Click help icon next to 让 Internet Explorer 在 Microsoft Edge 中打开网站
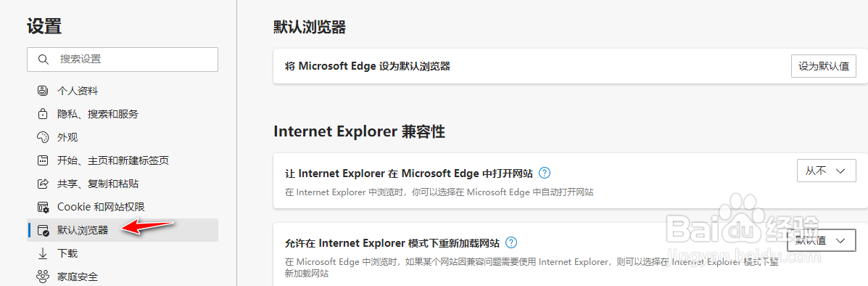Image resolution: width=868 pixels, height=286 pixels. (545, 173)
